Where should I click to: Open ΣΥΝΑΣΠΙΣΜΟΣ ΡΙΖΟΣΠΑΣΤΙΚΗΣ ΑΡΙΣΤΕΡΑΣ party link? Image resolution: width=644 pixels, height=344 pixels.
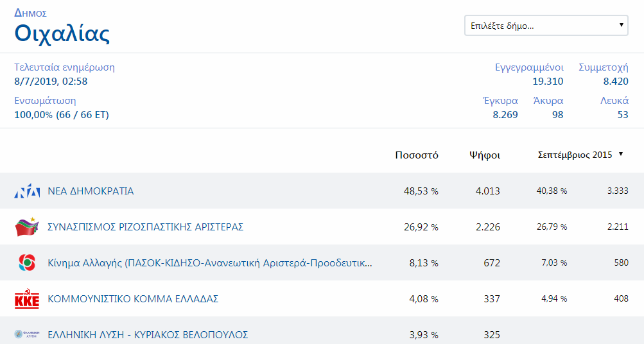[x=145, y=227]
